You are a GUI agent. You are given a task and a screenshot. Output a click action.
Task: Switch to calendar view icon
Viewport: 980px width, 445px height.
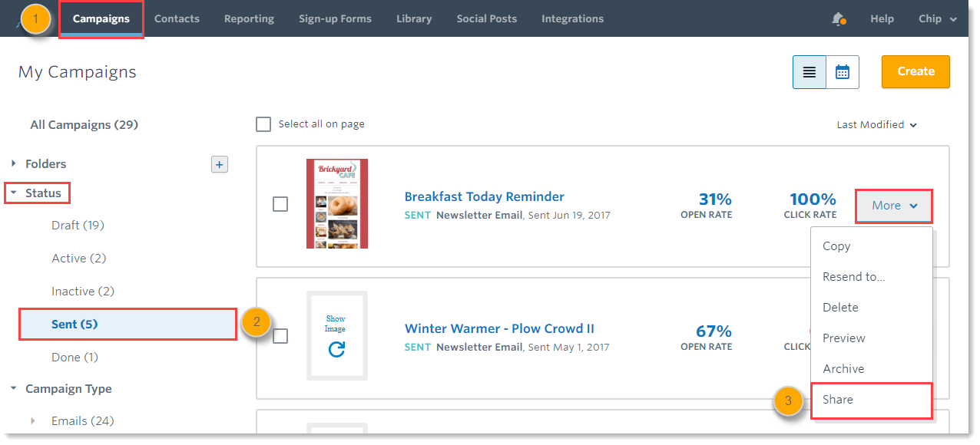[x=843, y=72]
